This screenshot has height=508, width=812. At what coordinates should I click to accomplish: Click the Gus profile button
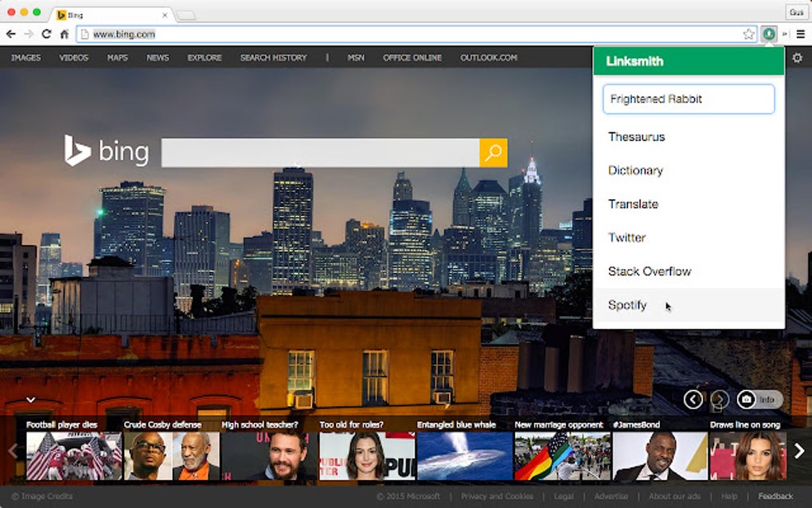796,12
